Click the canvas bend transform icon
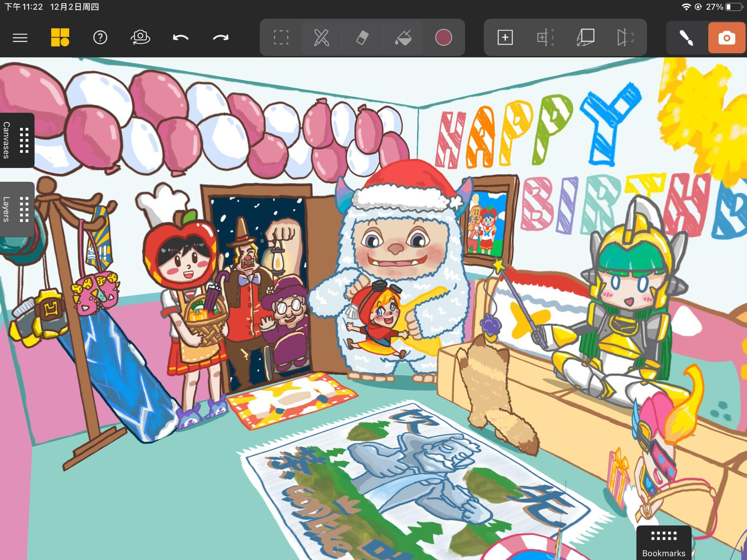747x560 pixels. point(585,38)
